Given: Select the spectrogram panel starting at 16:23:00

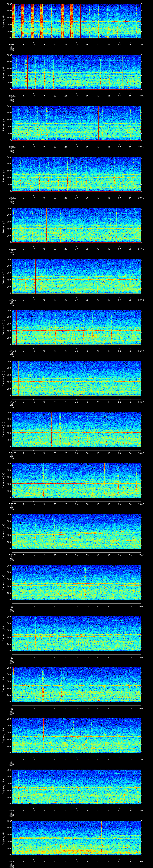Looking at the screenshot, I should coord(77,378).
